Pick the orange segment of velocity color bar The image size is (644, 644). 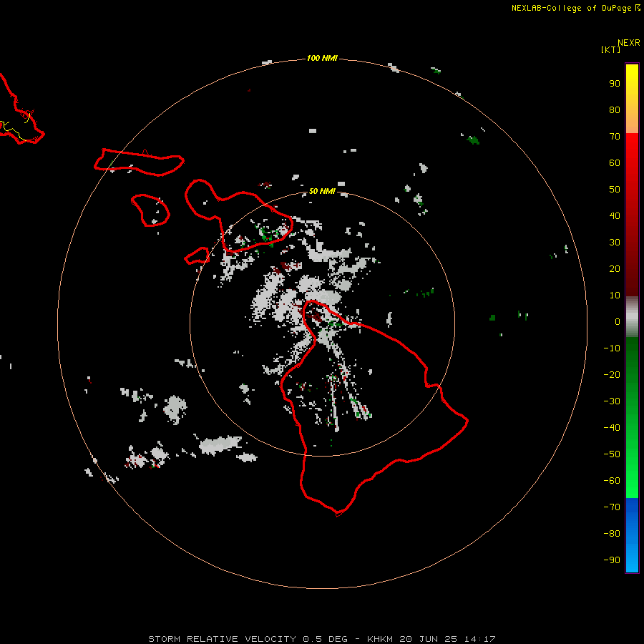[x=632, y=119]
